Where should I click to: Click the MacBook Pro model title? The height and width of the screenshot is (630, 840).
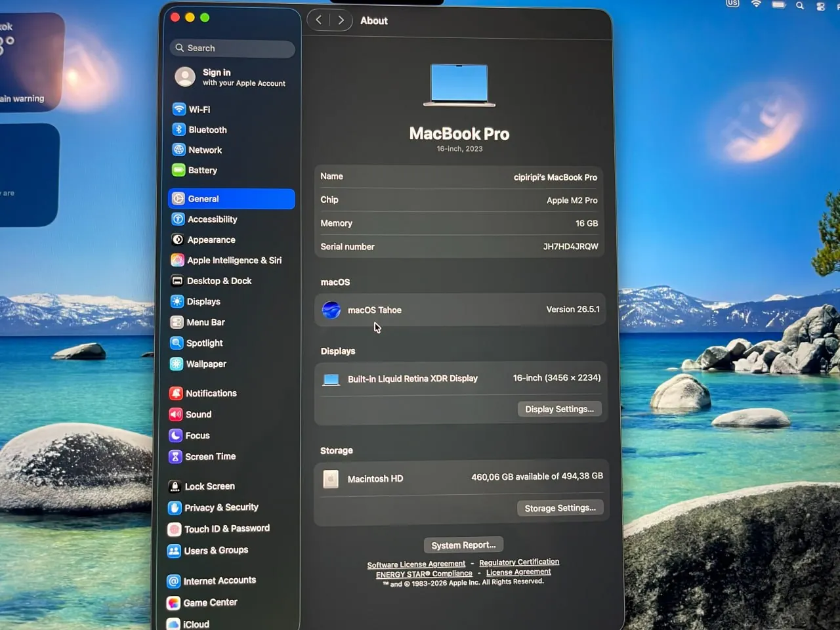(x=459, y=134)
